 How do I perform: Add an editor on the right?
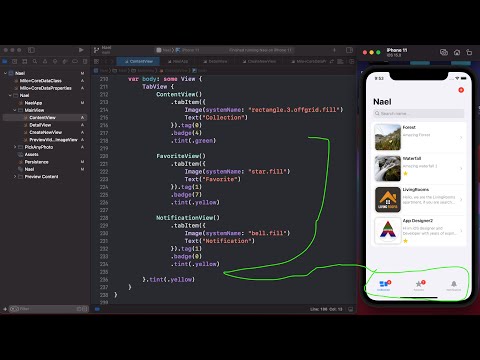pos(351,61)
